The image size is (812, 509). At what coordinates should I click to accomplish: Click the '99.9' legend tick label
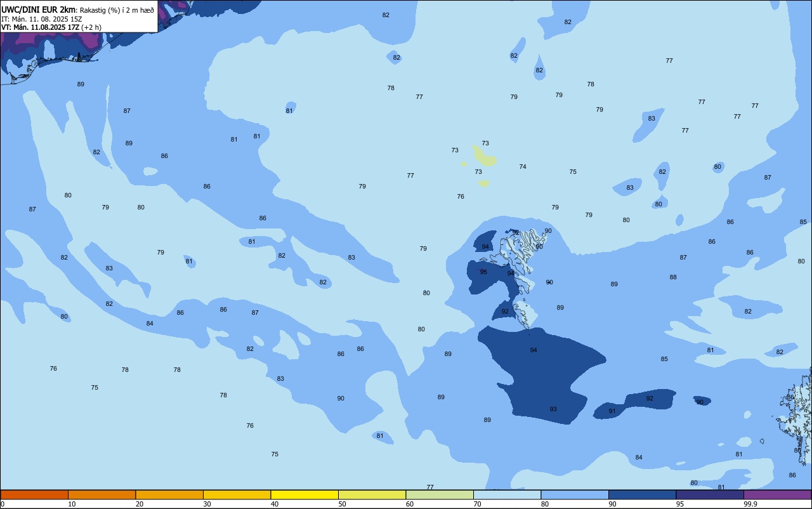point(751,504)
